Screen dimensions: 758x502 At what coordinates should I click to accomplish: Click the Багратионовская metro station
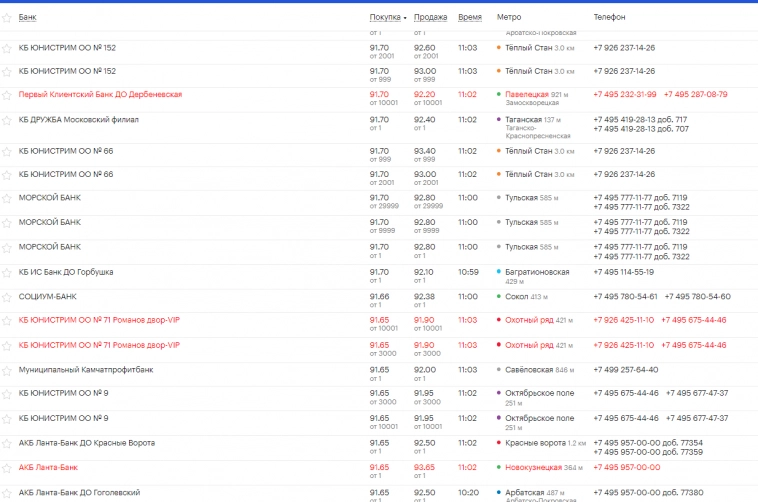[x=537, y=271]
